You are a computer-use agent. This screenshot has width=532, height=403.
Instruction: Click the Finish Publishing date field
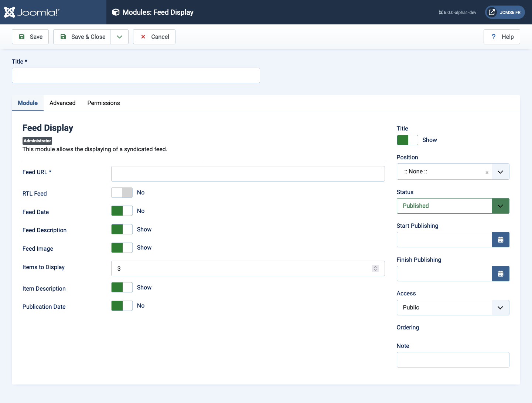click(444, 274)
